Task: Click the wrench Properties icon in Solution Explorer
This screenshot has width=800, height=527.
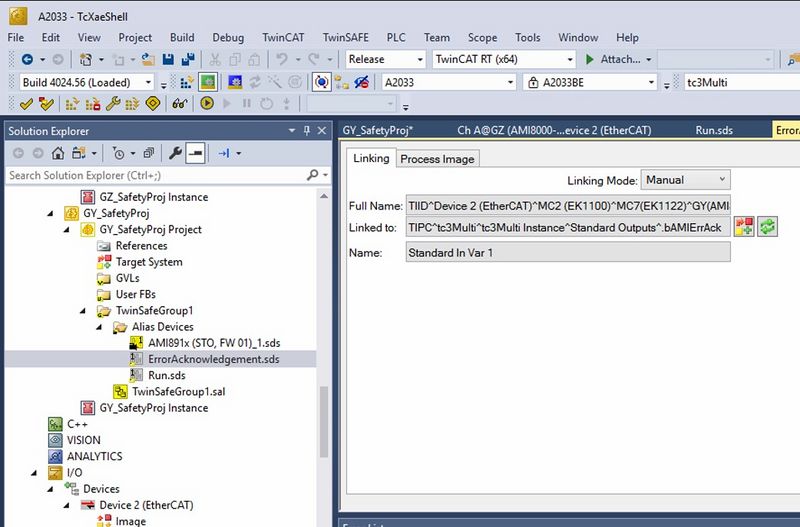Action: point(176,153)
